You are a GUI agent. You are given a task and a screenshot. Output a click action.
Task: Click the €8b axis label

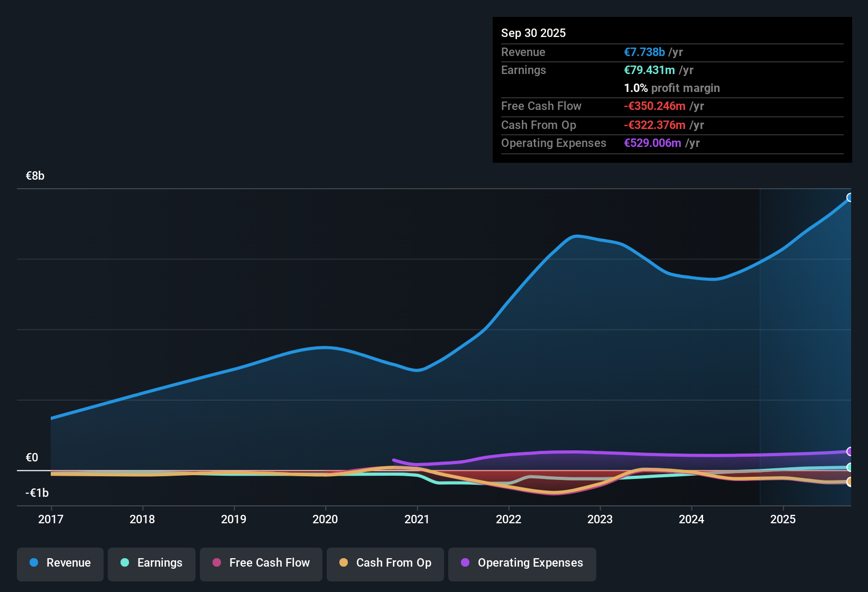pyautogui.click(x=34, y=175)
